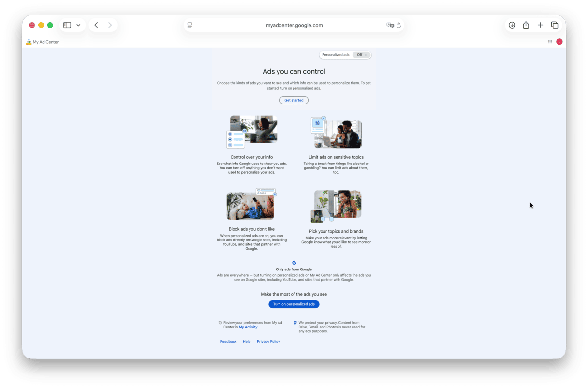
Task: Click the myadcenter.google.com address field
Action: [294, 25]
